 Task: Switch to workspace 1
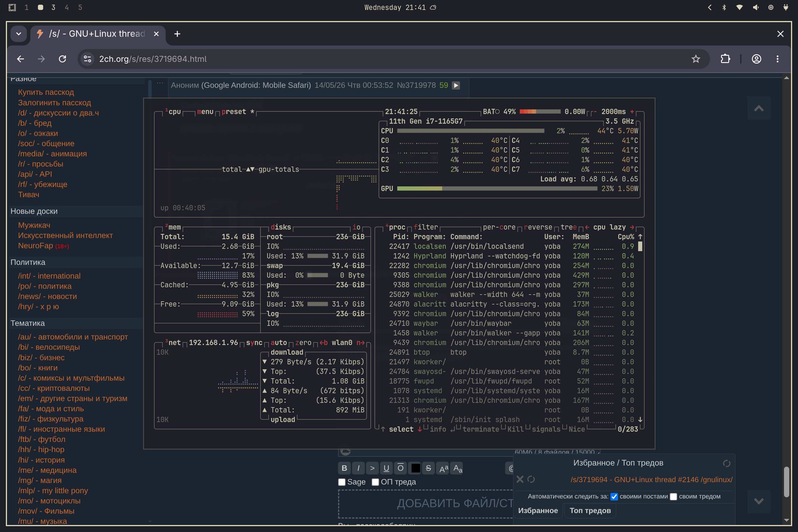(27, 8)
